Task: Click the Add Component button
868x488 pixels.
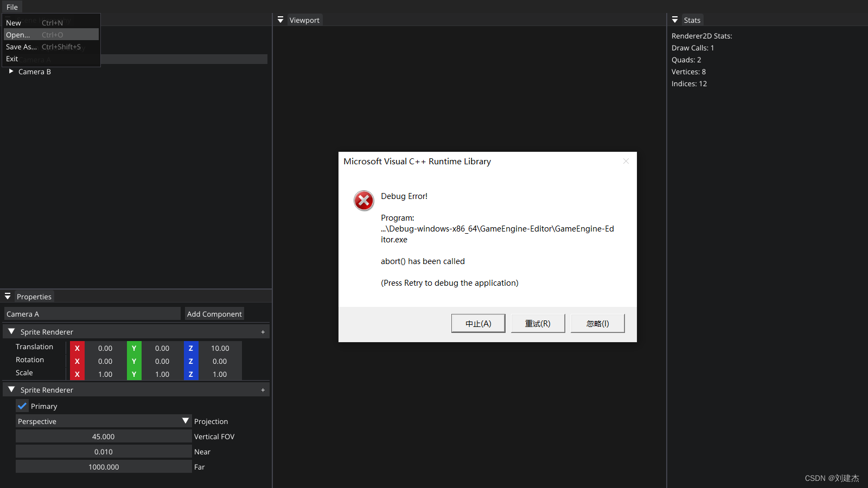Action: 214,313
